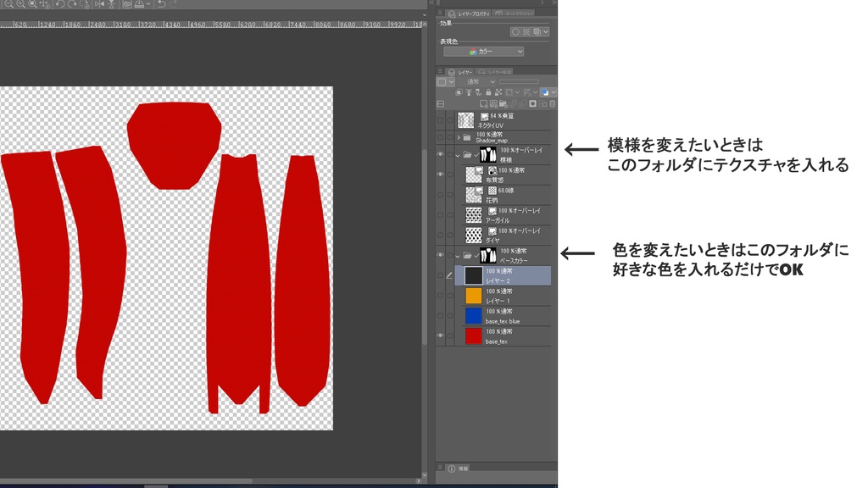Hide the ベースカラー folder
Viewport: 868px width, 488px height.
pyautogui.click(x=441, y=255)
